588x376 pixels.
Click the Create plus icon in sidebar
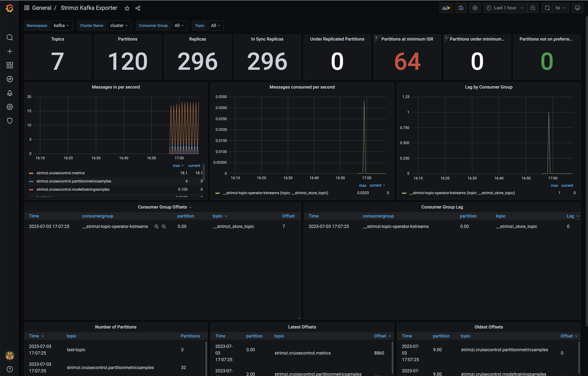point(9,51)
